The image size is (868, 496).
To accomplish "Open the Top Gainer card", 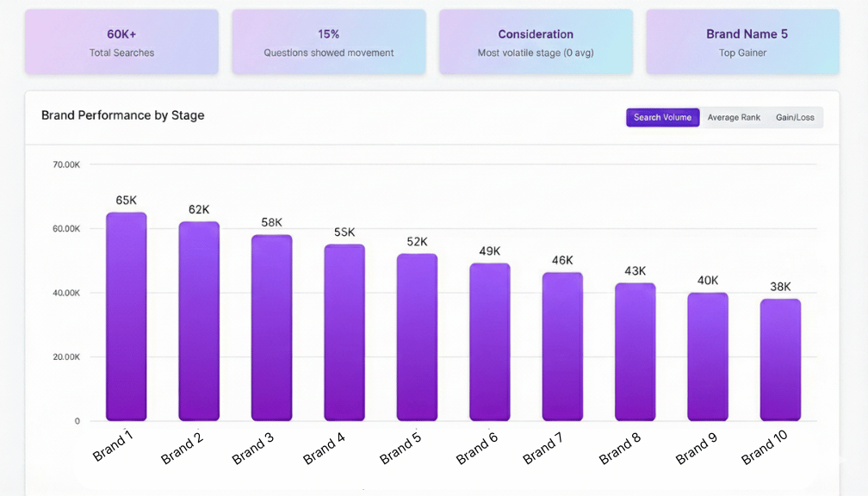I will coord(742,42).
